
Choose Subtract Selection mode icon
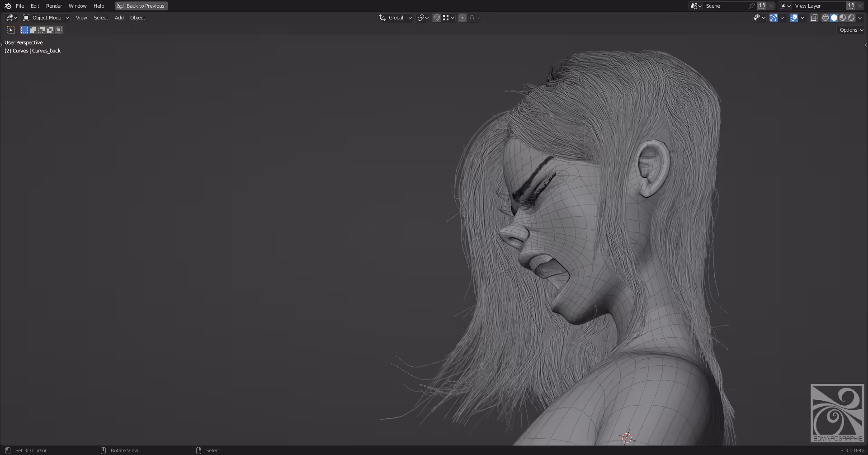tap(42, 30)
